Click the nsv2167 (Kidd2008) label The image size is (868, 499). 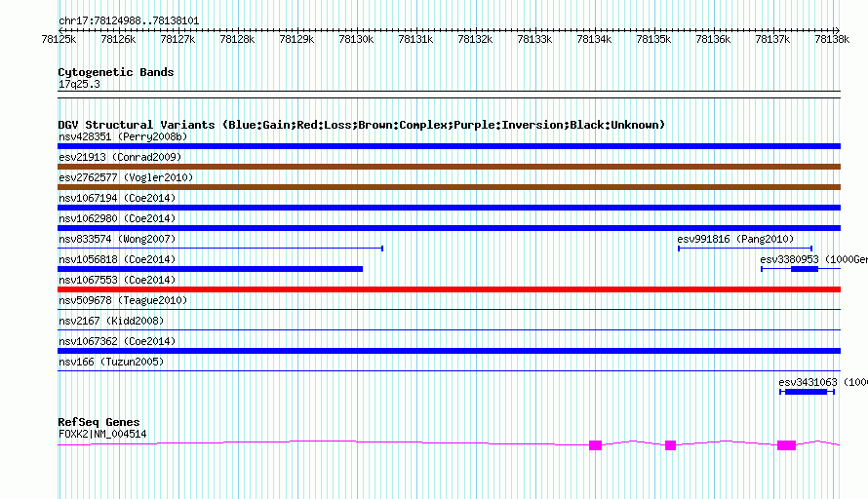(x=111, y=321)
